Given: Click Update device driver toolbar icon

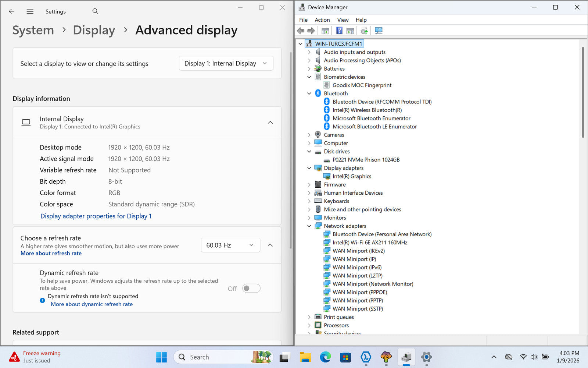Looking at the screenshot, I should [x=364, y=31].
